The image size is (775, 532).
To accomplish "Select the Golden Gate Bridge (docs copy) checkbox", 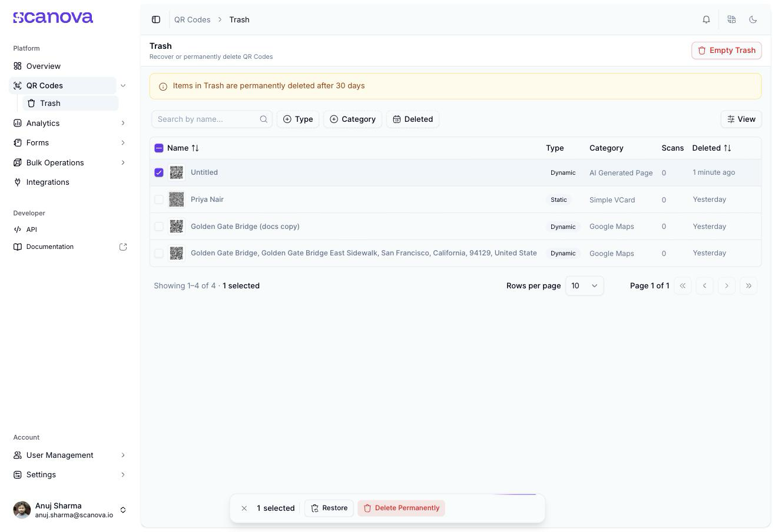I will tap(159, 227).
